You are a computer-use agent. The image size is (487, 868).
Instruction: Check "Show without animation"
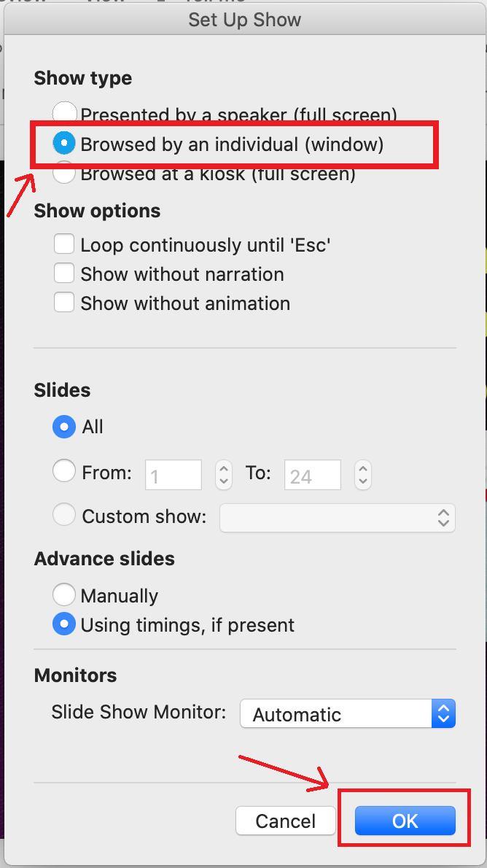64,302
